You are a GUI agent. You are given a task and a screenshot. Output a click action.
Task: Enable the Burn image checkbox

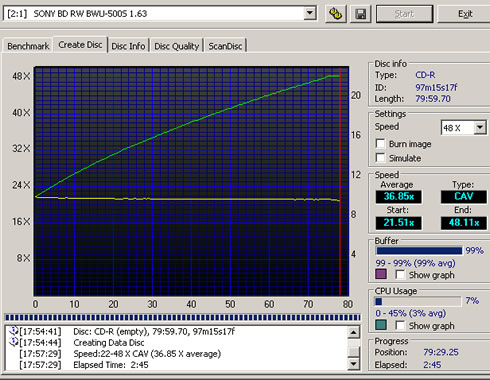(380, 144)
